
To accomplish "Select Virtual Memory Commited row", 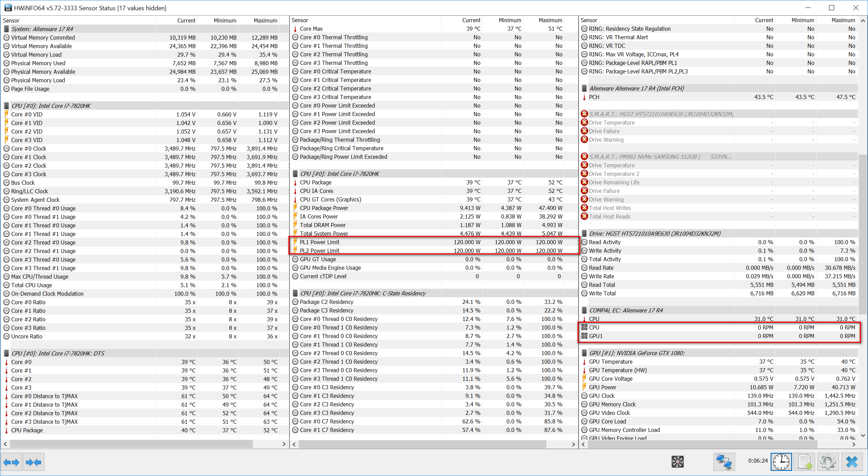I will click(145, 38).
